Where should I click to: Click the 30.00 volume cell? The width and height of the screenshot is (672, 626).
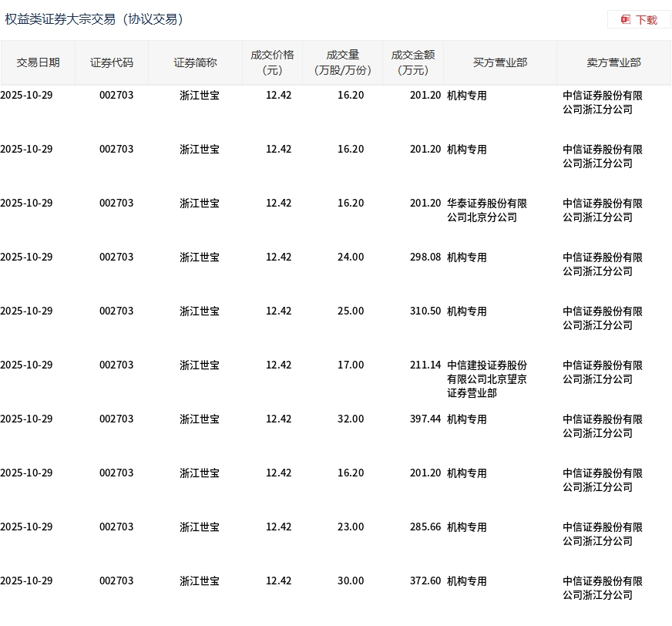pos(351,581)
